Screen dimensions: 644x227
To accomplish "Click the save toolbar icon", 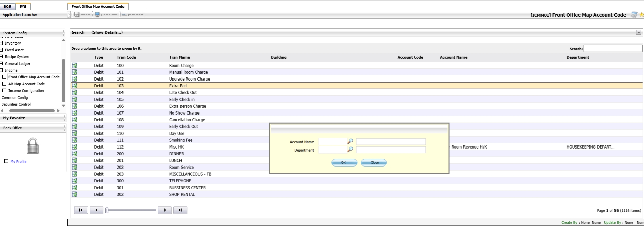I will click(x=77, y=14).
